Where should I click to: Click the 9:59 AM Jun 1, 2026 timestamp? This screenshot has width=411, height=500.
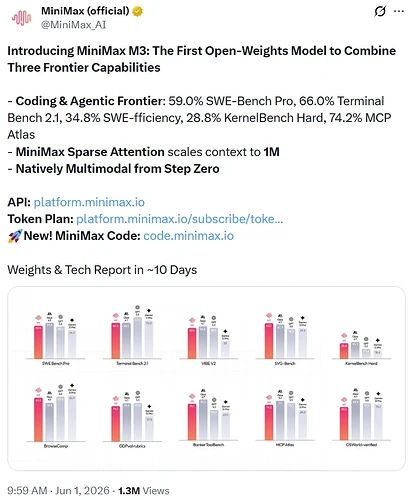click(58, 491)
